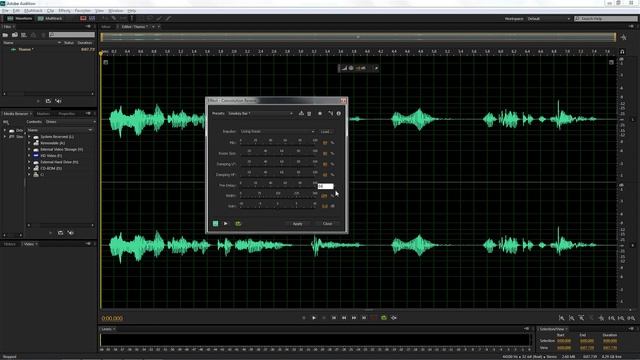Image resolution: width=640 pixels, height=360 pixels.
Task: Open the Presets dropdown in the effect dialog
Action: click(260, 113)
